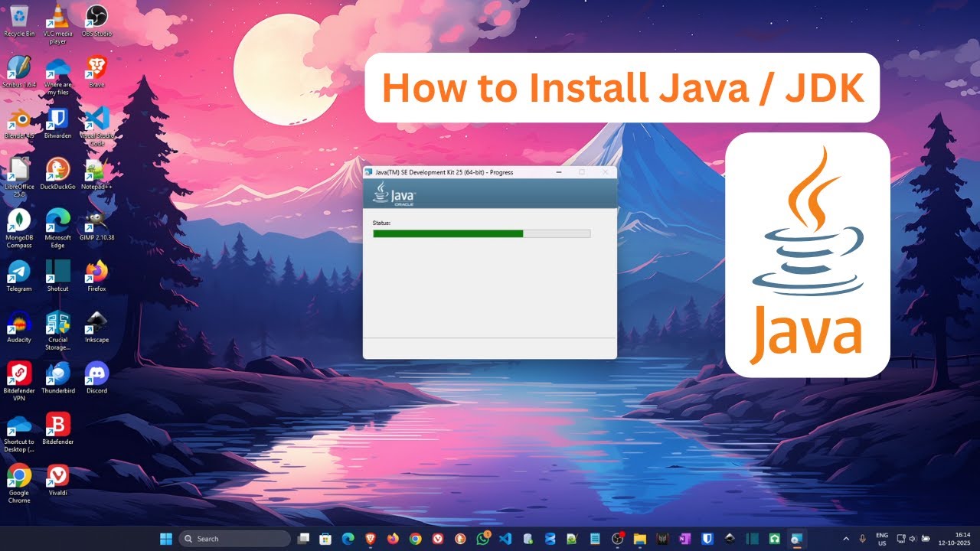Select MongoDB Compass desktop icon

tap(19, 228)
